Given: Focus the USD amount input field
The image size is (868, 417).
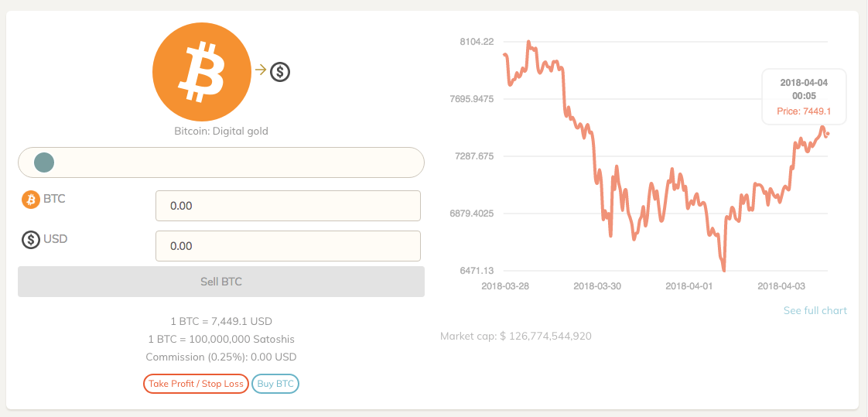Looking at the screenshot, I should pos(288,246).
